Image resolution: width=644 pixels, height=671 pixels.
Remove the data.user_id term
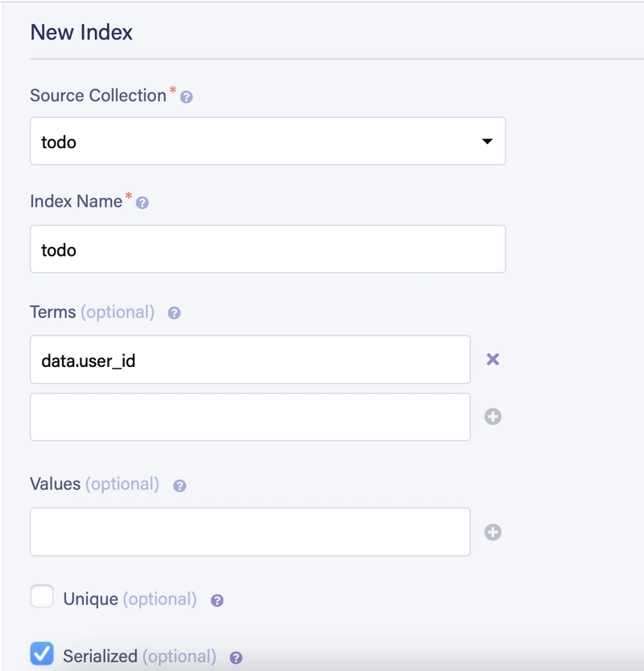tap(493, 359)
